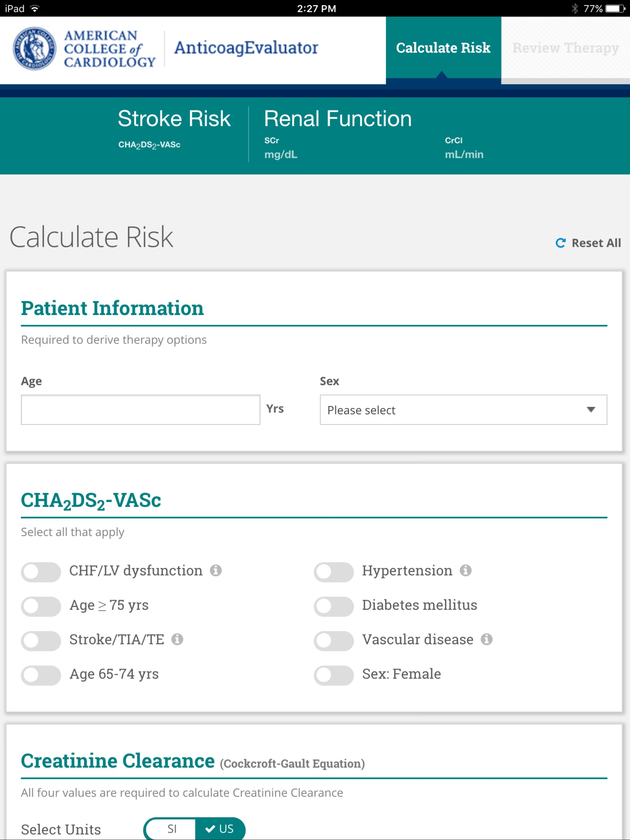The height and width of the screenshot is (840, 630).
Task: Toggle the Age 65-74 yrs switch
Action: (x=41, y=675)
